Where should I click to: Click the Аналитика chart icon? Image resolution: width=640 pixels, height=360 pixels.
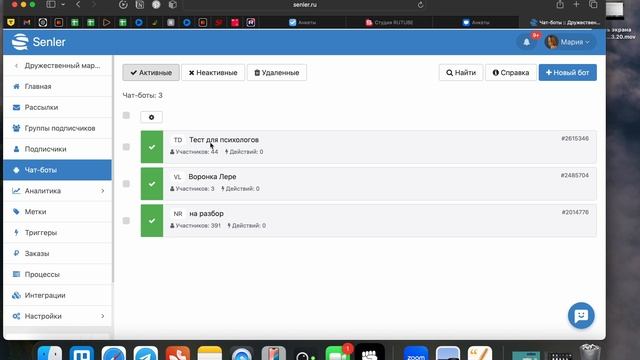tap(16, 191)
